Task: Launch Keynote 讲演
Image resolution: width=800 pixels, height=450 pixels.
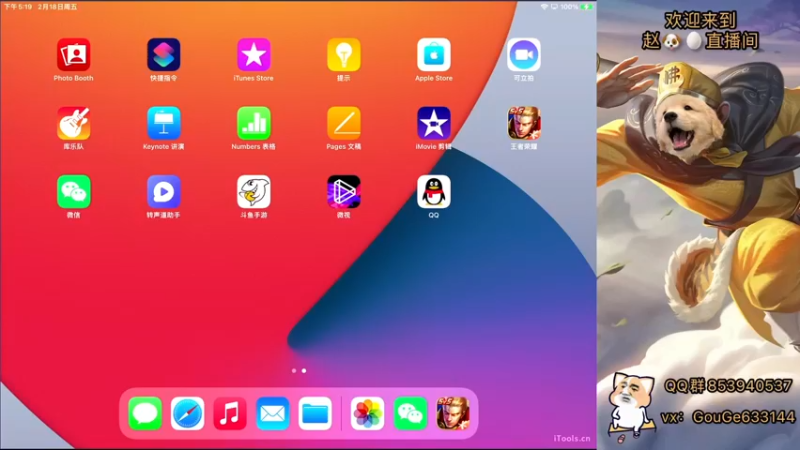Action: [163, 123]
